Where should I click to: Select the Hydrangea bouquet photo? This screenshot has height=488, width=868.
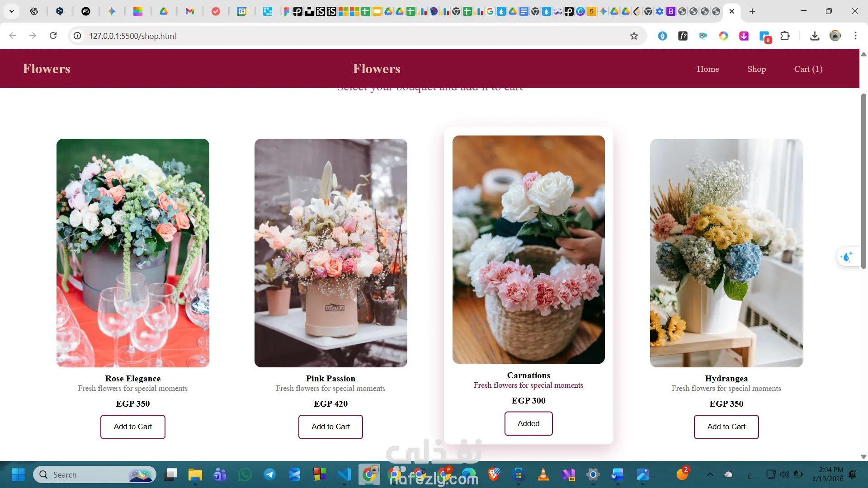click(x=726, y=253)
